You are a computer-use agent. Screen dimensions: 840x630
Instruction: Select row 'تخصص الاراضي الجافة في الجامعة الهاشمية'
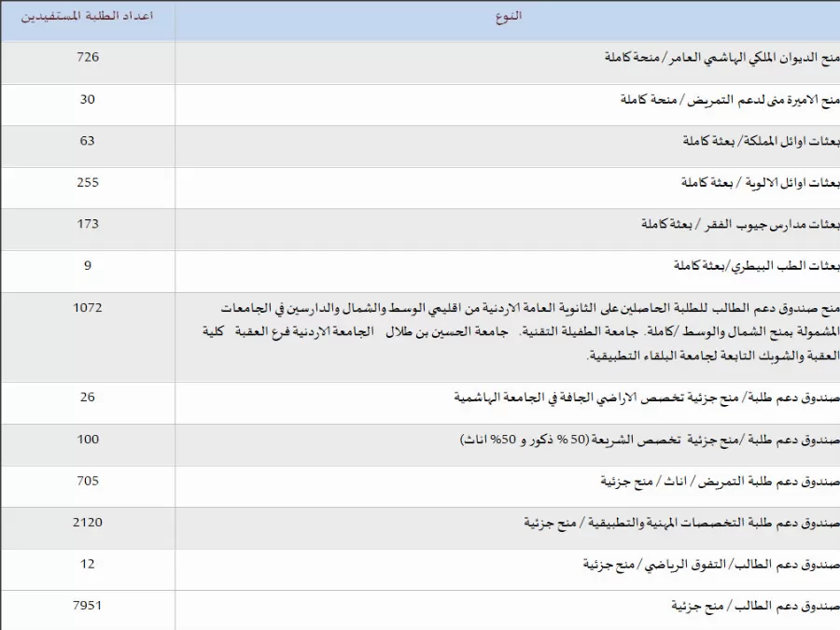coord(420,403)
